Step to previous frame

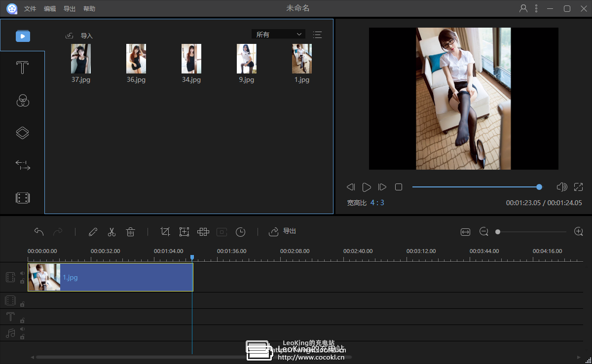pos(351,187)
